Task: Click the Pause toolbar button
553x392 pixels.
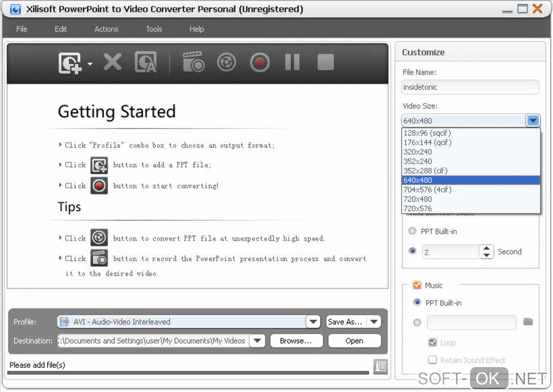Action: tap(292, 62)
